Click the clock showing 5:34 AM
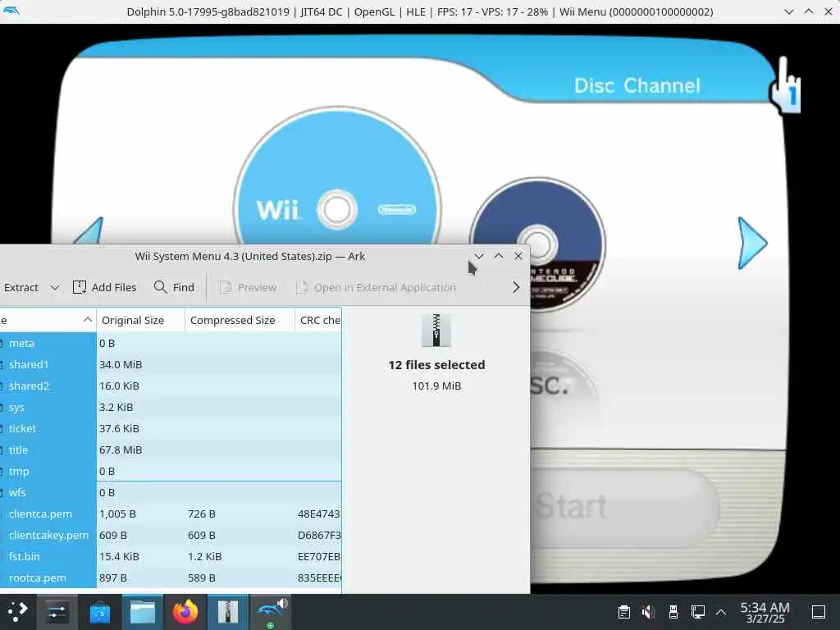The height and width of the screenshot is (630, 840). point(765,612)
